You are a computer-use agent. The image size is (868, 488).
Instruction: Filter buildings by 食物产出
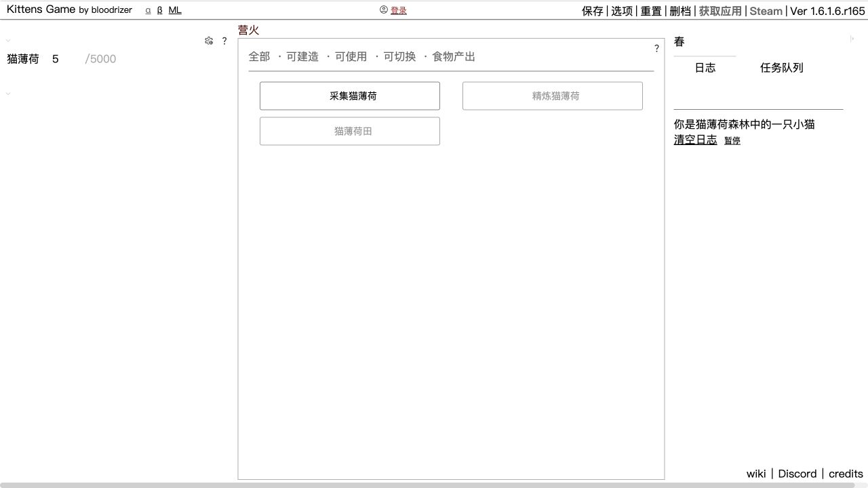point(454,56)
